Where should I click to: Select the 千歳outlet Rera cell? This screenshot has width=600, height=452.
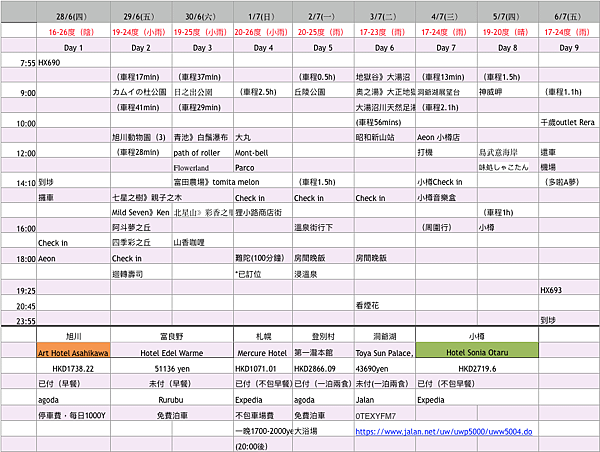click(x=569, y=122)
